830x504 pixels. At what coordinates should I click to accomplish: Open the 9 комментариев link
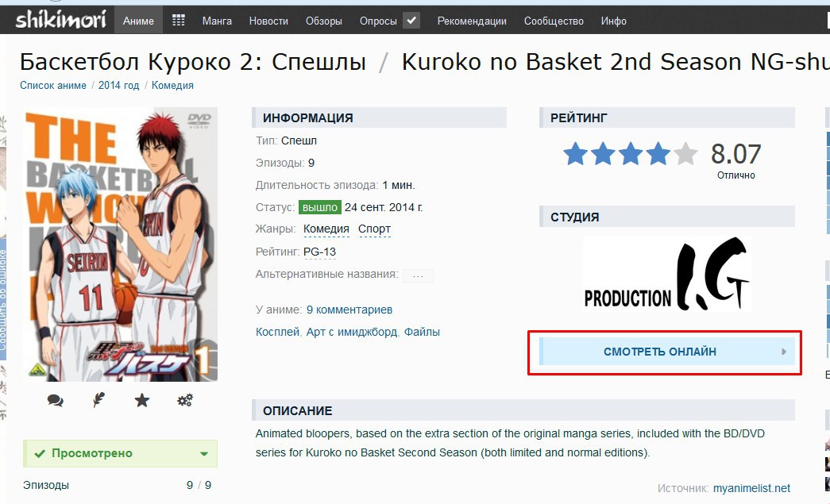pyautogui.click(x=349, y=310)
